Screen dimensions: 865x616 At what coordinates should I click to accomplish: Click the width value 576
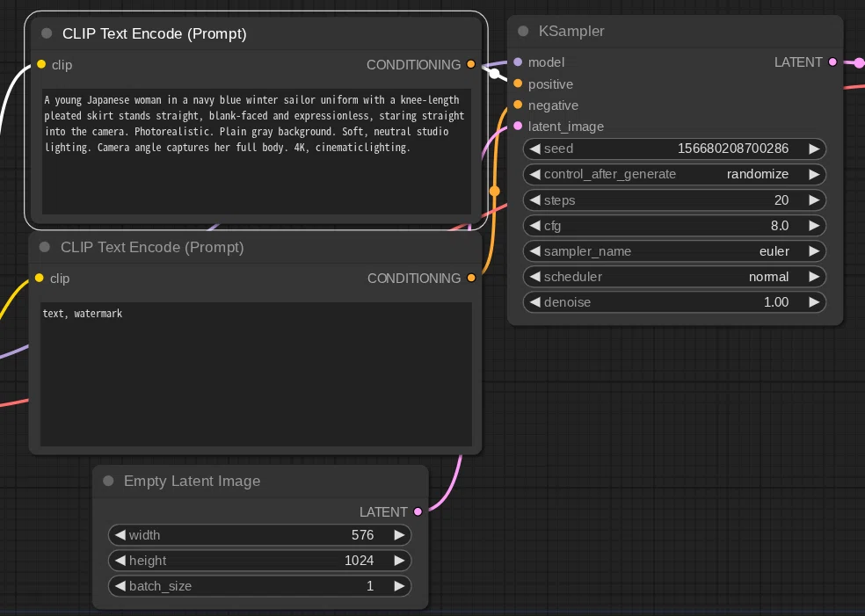[x=362, y=535]
